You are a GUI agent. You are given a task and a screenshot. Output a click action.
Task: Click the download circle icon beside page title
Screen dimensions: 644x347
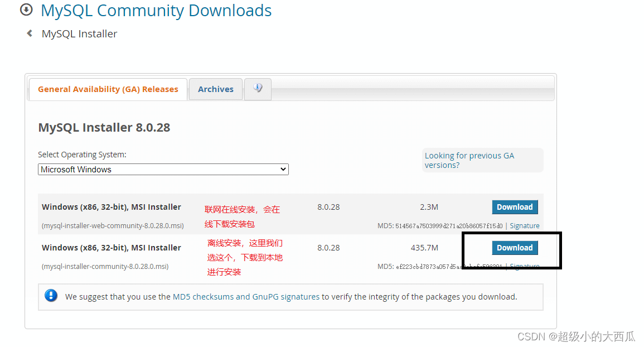point(26,9)
